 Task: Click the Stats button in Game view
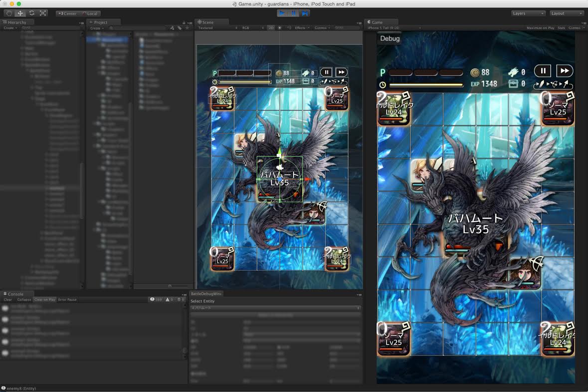(x=561, y=28)
